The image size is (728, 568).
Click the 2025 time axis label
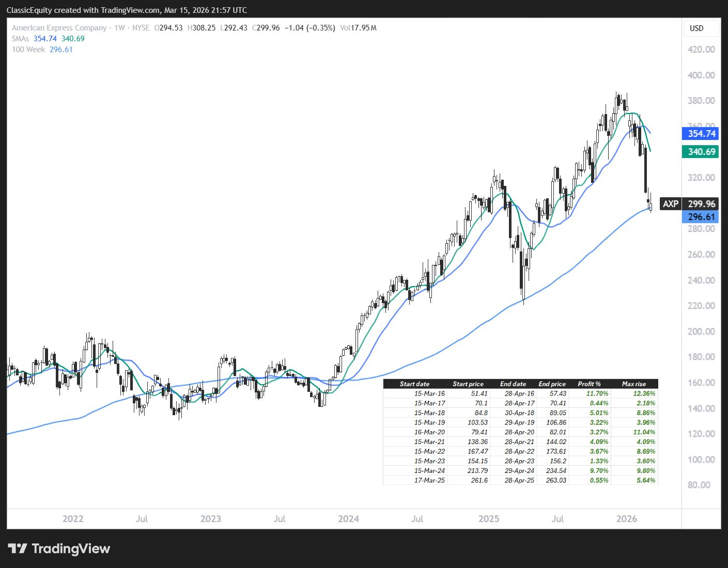489,519
